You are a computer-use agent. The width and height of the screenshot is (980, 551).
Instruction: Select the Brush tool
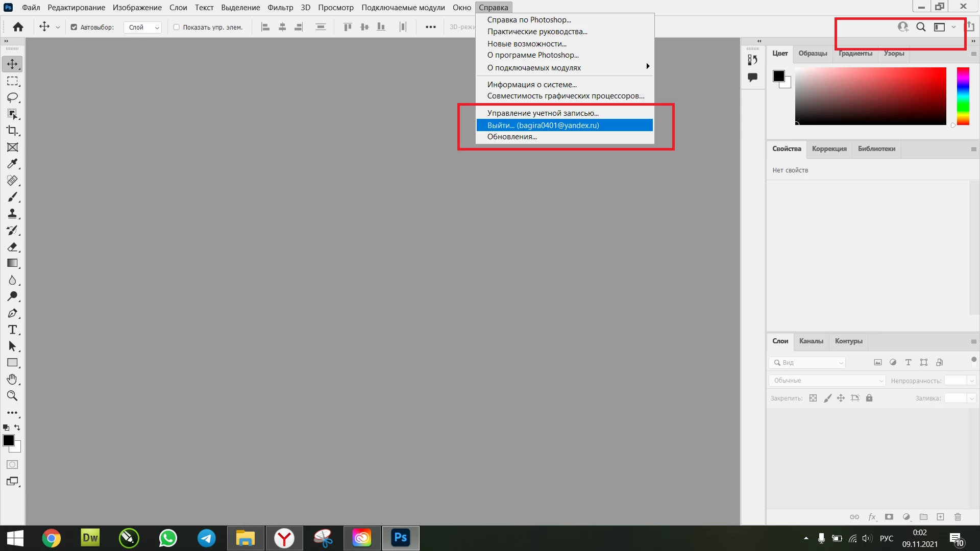coord(12,197)
